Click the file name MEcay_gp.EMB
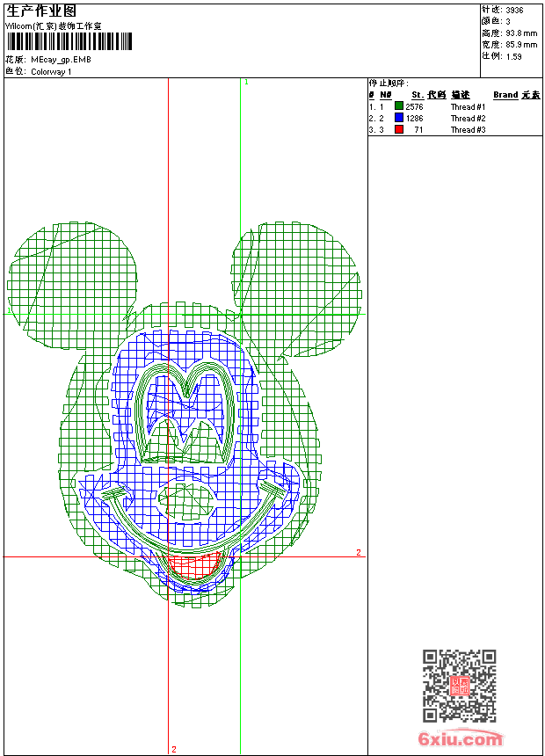 61,60
